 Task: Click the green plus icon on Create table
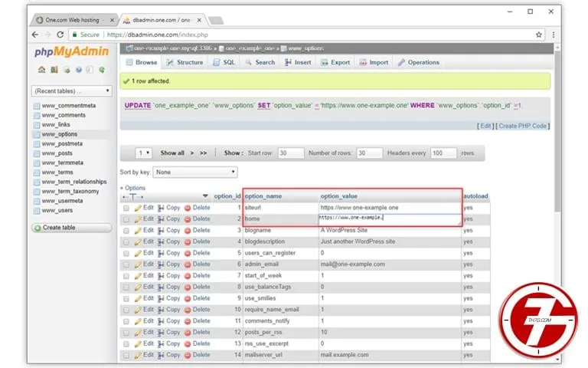[38, 228]
